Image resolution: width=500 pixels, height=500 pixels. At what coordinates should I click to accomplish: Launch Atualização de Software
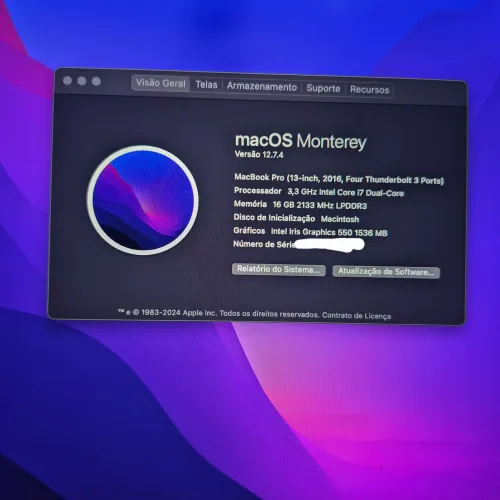(x=386, y=272)
